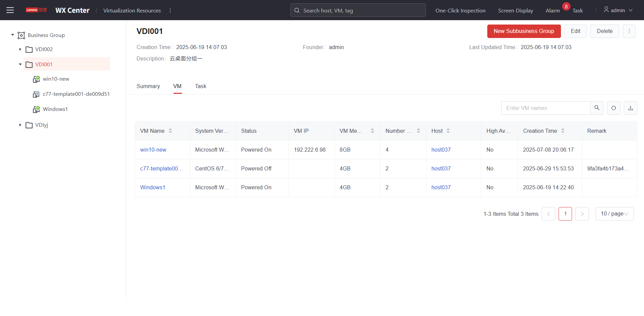Collapse the VDI001 folder tree node
This screenshot has width=644, height=316.
(x=20, y=65)
